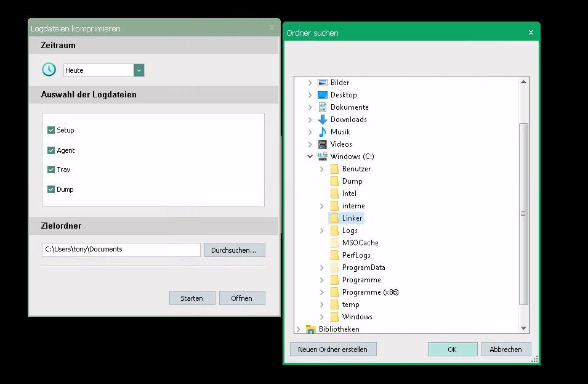Image resolution: width=588 pixels, height=384 pixels.
Task: Expand the Downloads tree node
Action: coord(310,120)
